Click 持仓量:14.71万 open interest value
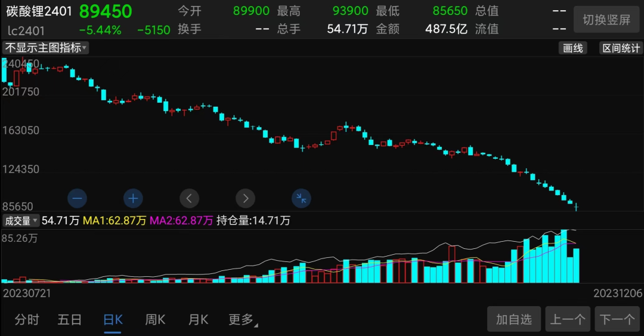This screenshot has width=644, height=336. click(x=253, y=221)
